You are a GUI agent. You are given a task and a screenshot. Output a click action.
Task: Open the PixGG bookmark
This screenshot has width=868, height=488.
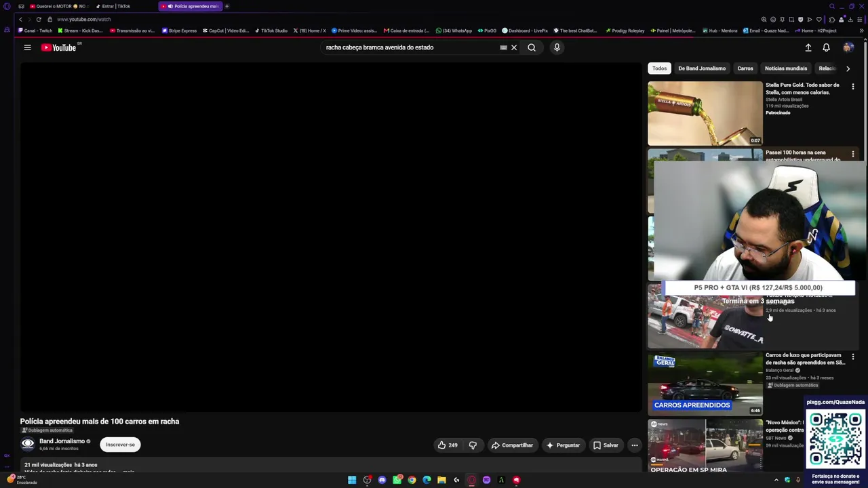tap(487, 30)
